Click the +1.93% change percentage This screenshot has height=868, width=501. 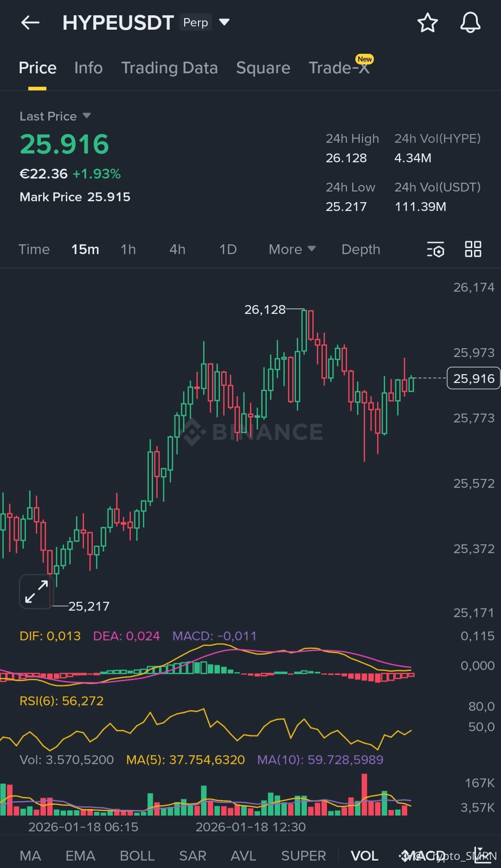click(96, 174)
